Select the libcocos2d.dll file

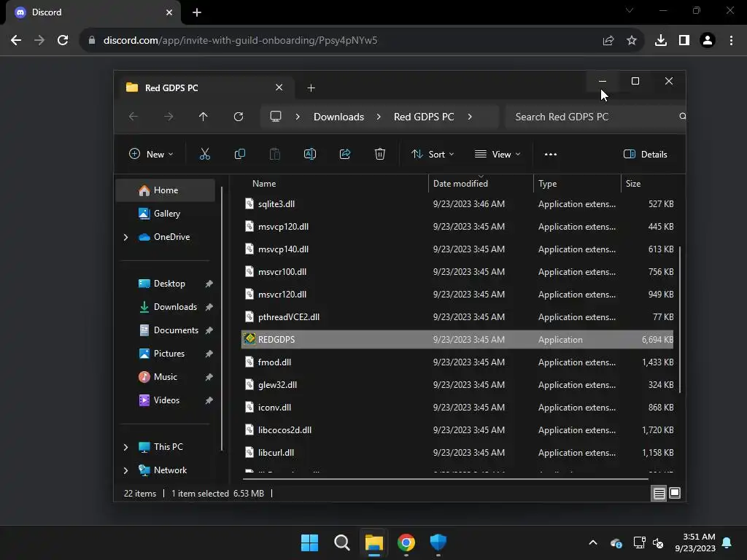point(457,430)
